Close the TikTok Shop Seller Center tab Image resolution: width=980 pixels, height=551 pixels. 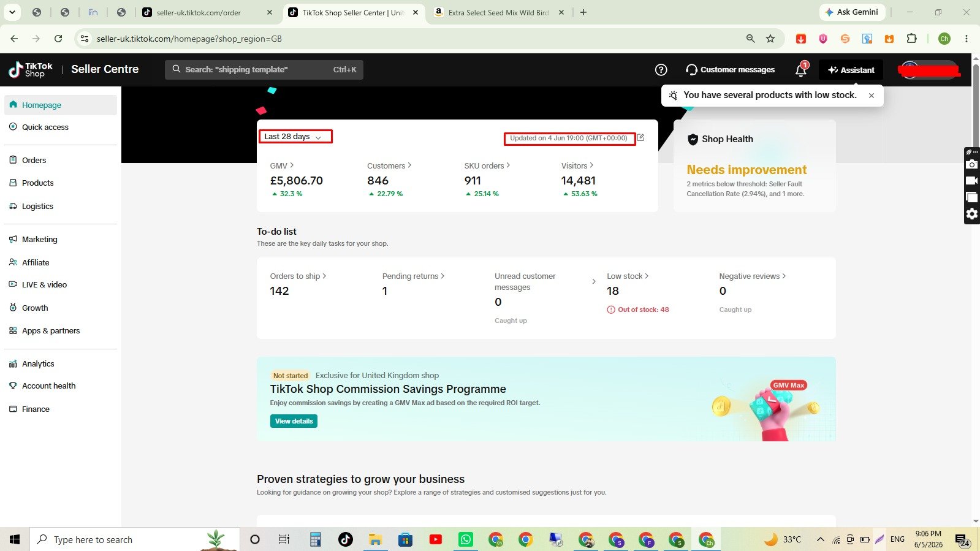click(x=415, y=12)
